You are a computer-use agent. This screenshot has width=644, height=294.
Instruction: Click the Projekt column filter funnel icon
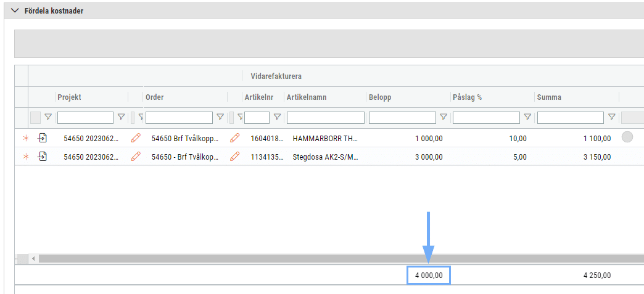(x=121, y=118)
